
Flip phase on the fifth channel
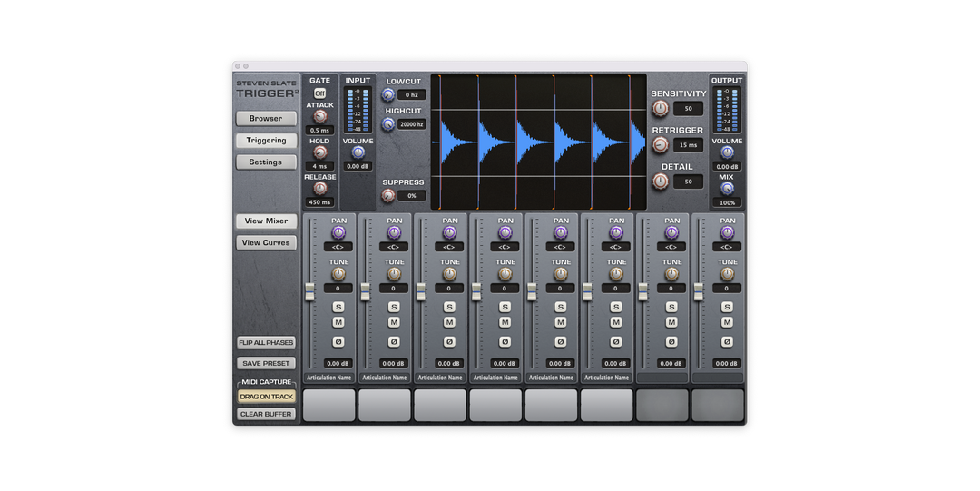[x=561, y=342]
